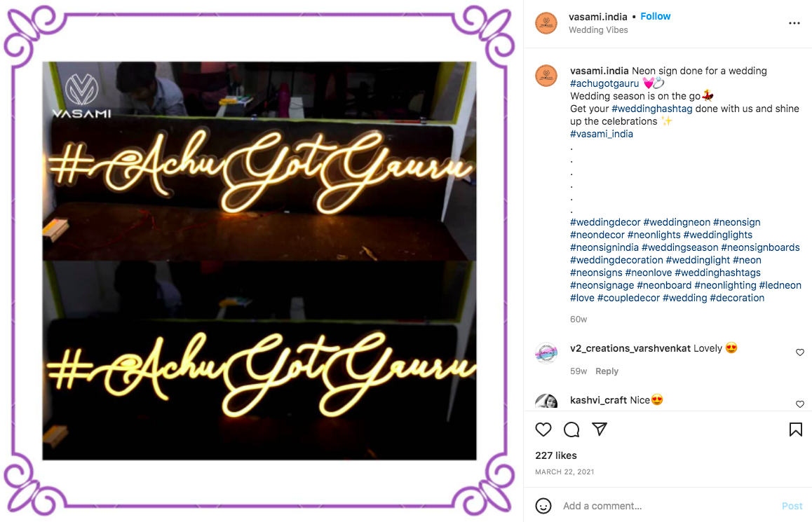View the 227 likes list
The width and height of the screenshot is (812, 522).
point(555,455)
